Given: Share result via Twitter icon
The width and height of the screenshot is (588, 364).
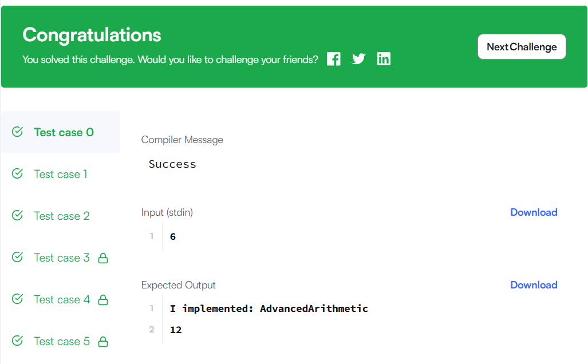Looking at the screenshot, I should click(x=359, y=59).
